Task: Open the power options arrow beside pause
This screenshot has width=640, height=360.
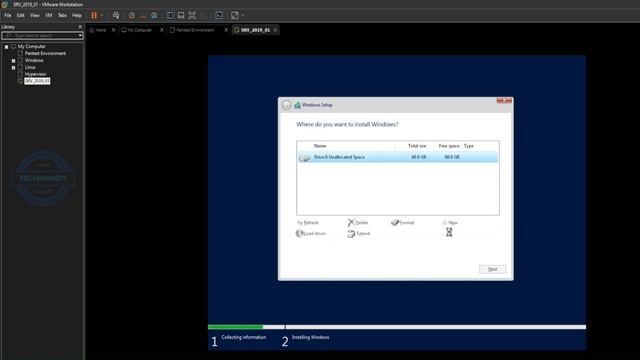Action: (102, 16)
